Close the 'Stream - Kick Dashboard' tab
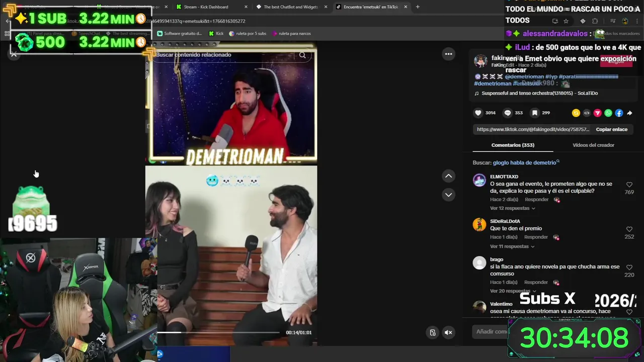 246,7
